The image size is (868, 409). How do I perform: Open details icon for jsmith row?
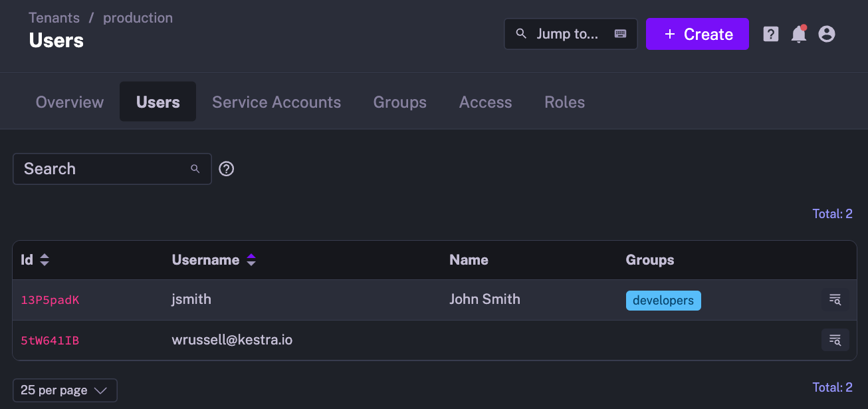click(835, 300)
